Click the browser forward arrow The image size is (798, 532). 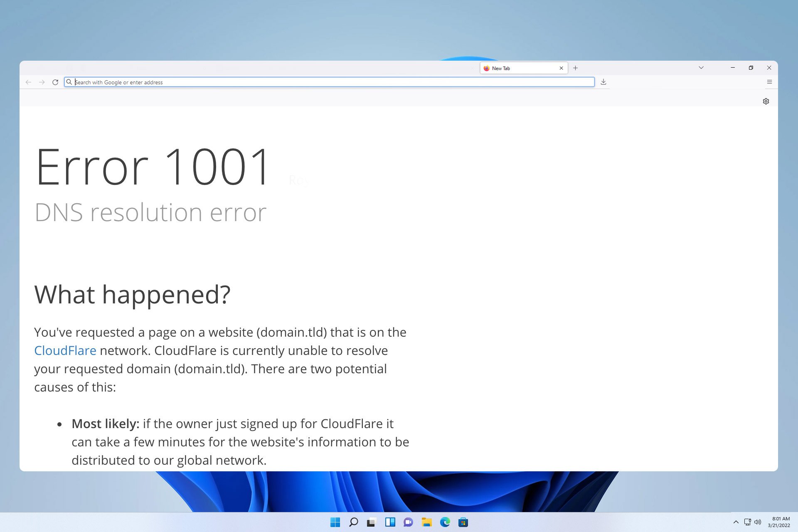pos(42,82)
